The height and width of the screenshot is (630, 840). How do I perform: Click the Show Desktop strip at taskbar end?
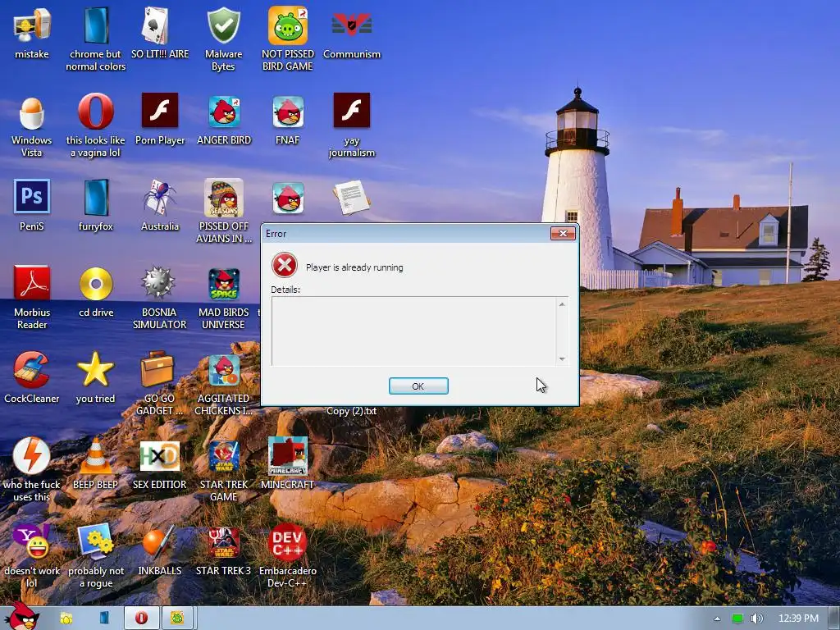click(x=834, y=619)
